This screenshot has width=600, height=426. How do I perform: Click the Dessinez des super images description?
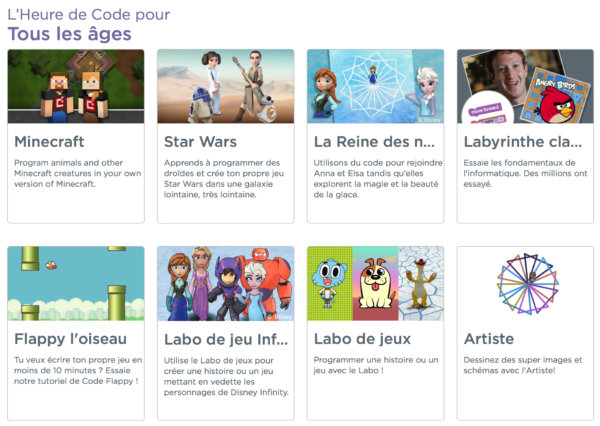[x=523, y=365]
